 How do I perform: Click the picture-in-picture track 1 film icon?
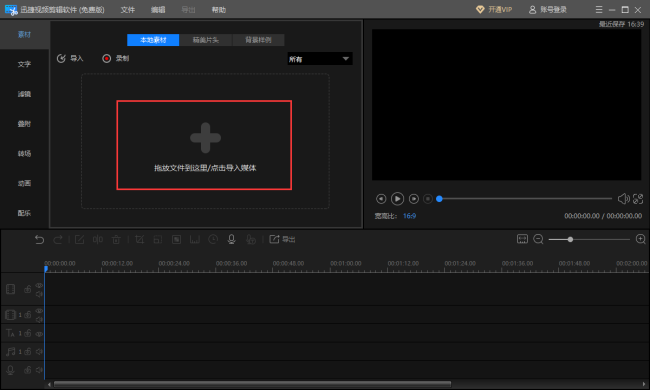coord(10,315)
